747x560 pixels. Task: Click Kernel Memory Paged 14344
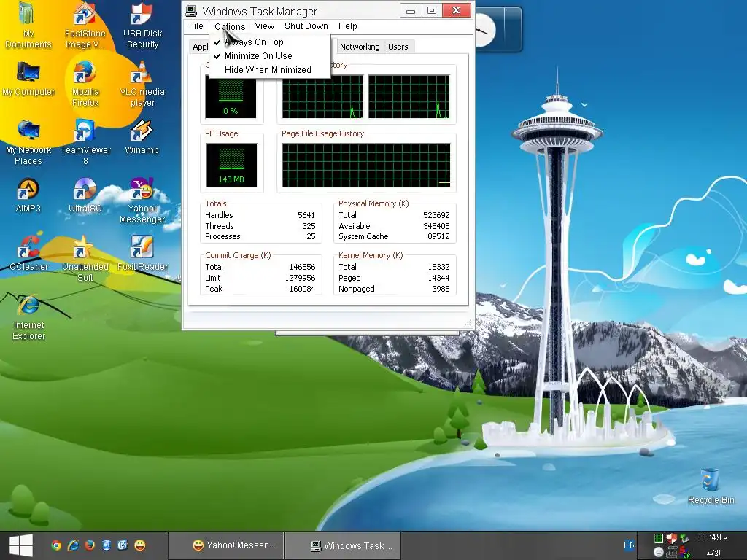438,278
